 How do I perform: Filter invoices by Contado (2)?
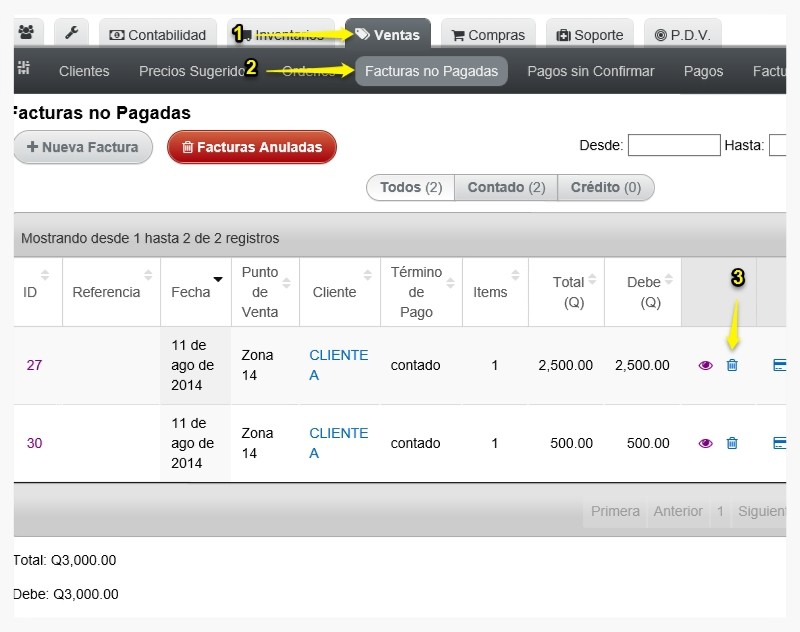(506, 188)
